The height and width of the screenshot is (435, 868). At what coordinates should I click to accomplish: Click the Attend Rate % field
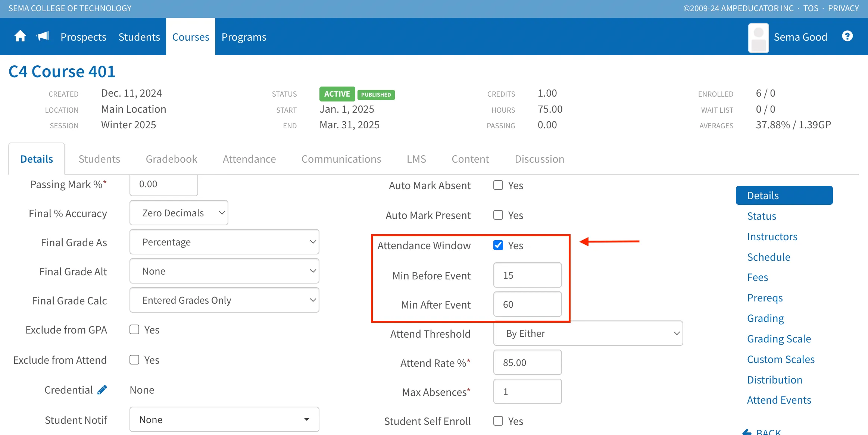coord(527,362)
